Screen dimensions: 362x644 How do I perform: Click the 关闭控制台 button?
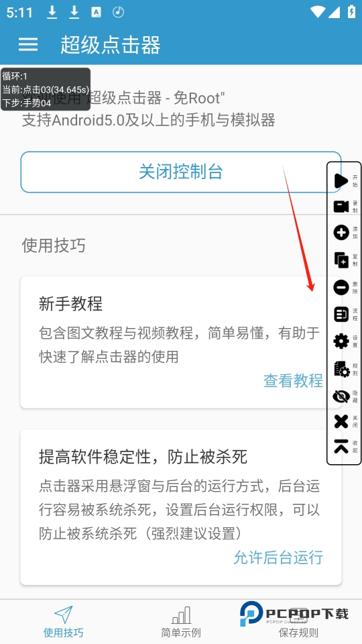(x=181, y=172)
